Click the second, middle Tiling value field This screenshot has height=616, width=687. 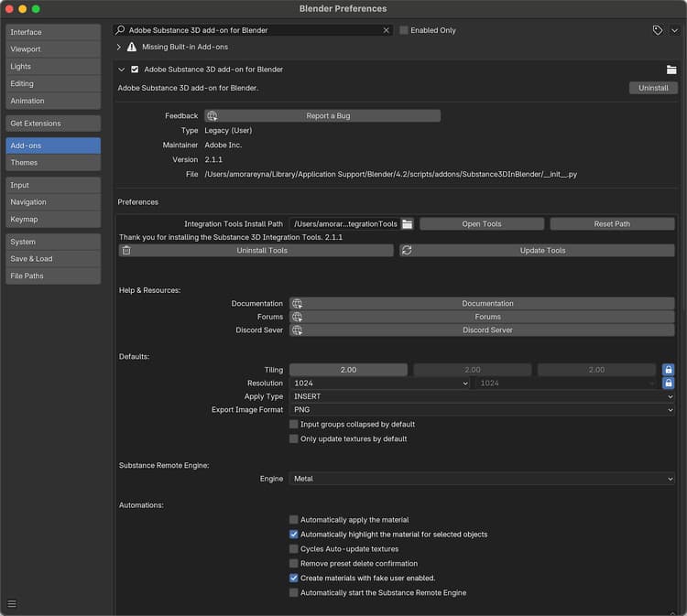click(473, 370)
